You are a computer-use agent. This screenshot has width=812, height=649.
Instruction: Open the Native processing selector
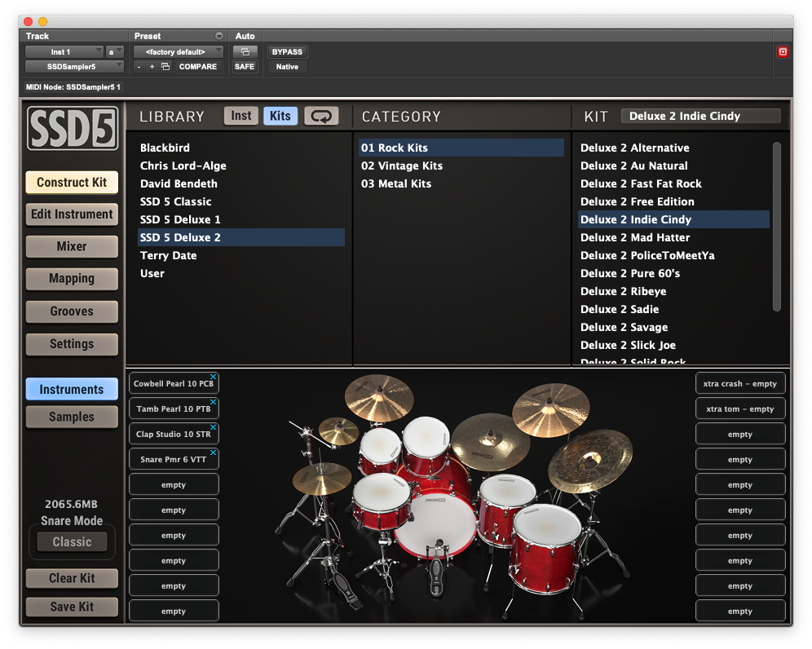287,66
